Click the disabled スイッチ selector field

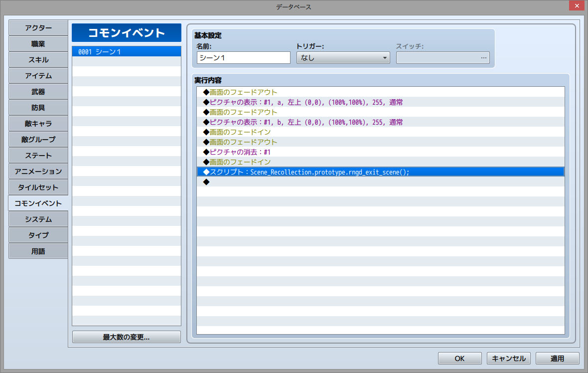click(x=443, y=58)
